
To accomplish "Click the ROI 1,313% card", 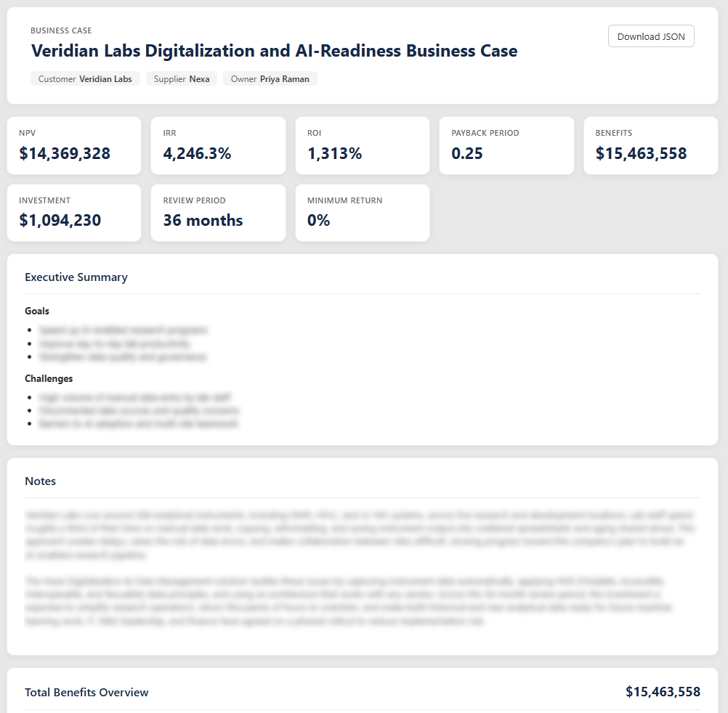I will pos(362,146).
